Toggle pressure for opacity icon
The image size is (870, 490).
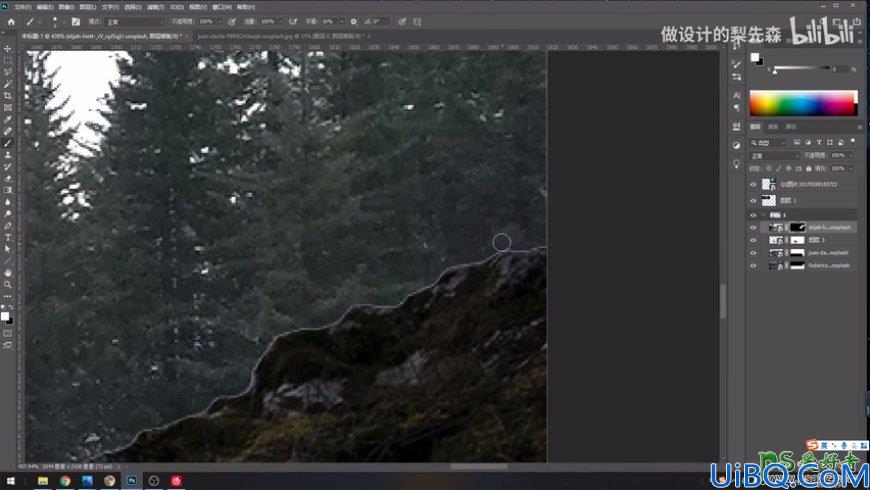pos(232,22)
